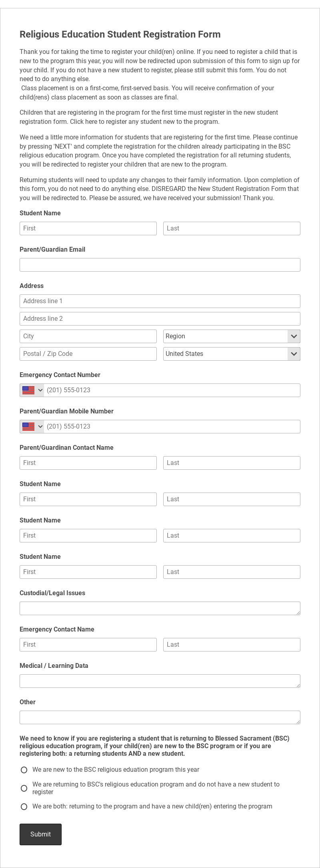Focus the Parent/Guardian Email field
Screen dimensions: 320x868
160,265
